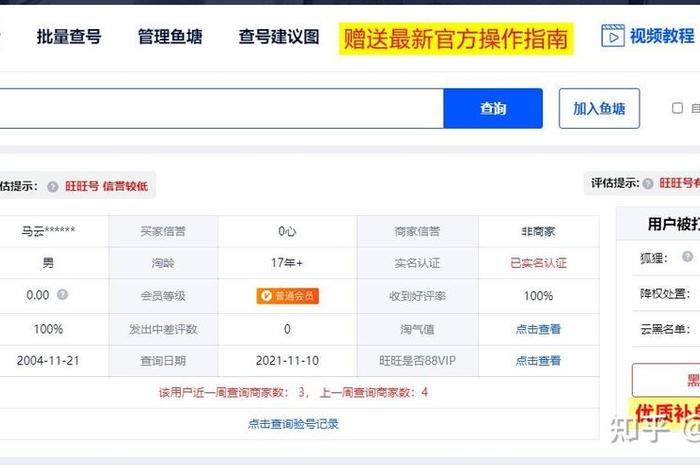This screenshot has width=700, height=470.
Task: Open the 批量查号 tab
Action: (x=69, y=37)
